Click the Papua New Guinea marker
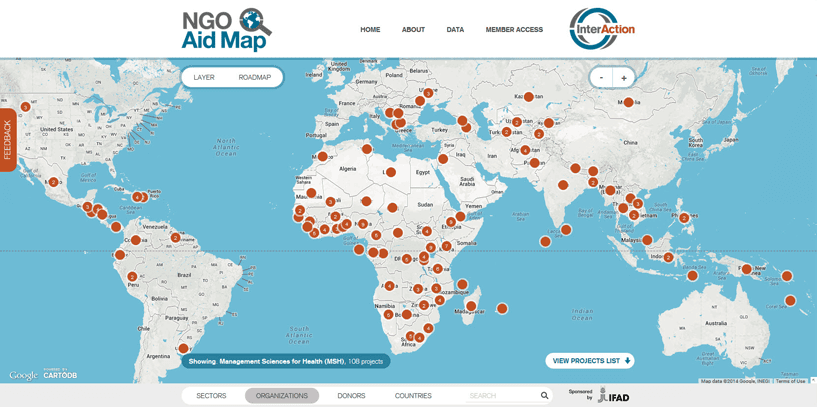The height and width of the screenshot is (407, 817). tap(746, 269)
